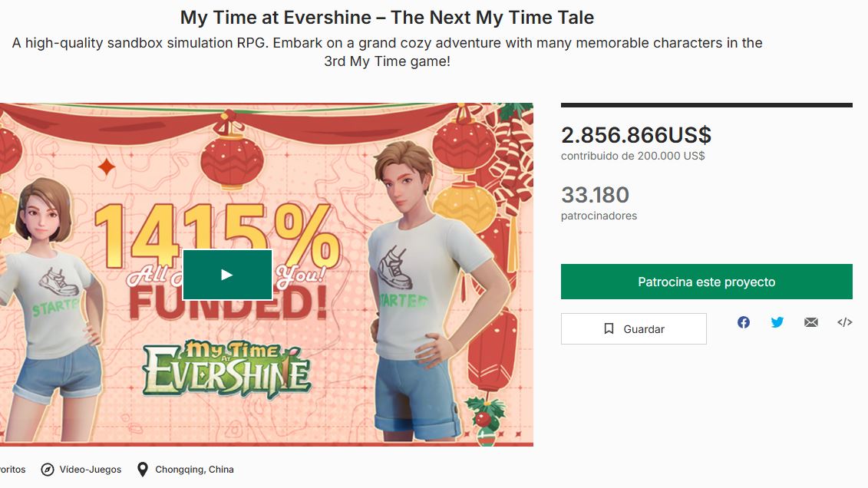
Task: Open Chongqing, China location link
Action: 194,470
